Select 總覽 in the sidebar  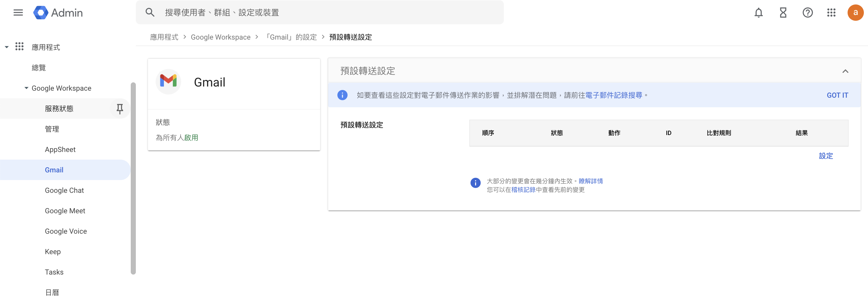[39, 68]
